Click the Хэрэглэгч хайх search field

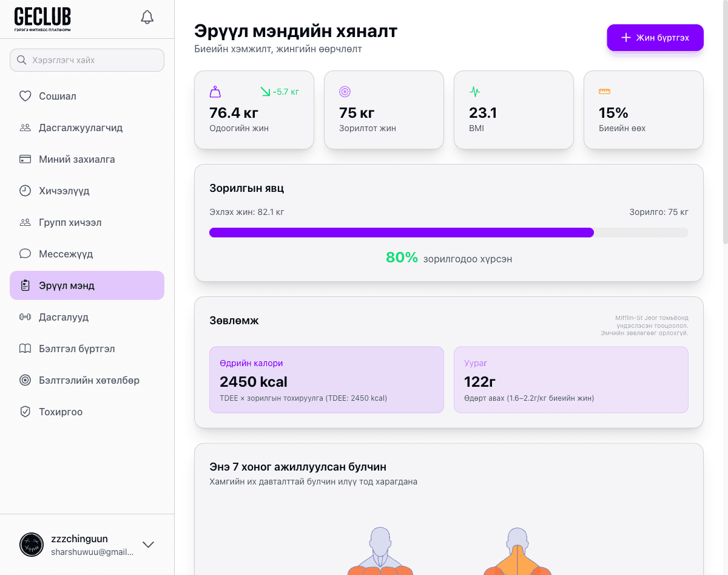tap(87, 60)
